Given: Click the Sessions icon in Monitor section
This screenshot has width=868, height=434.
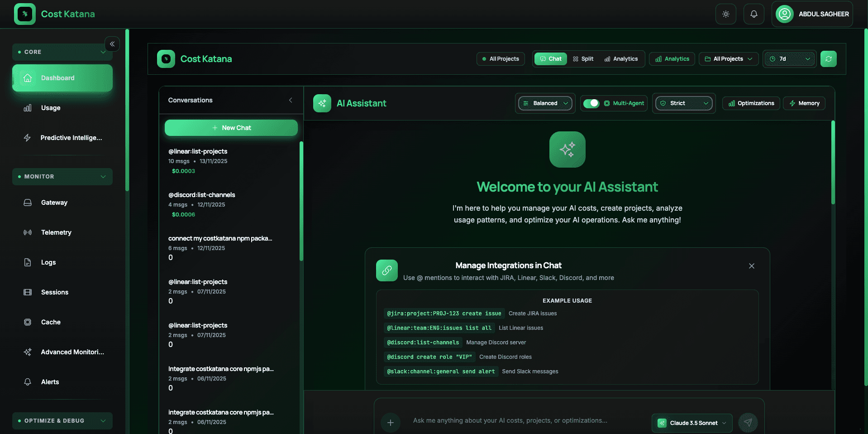Looking at the screenshot, I should click(28, 292).
